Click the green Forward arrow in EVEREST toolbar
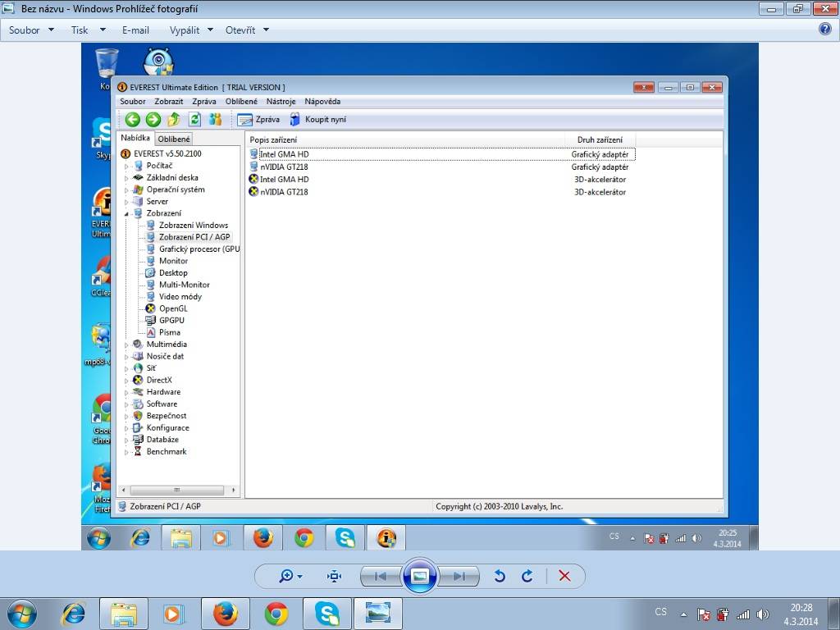This screenshot has width=840, height=630. click(x=153, y=120)
